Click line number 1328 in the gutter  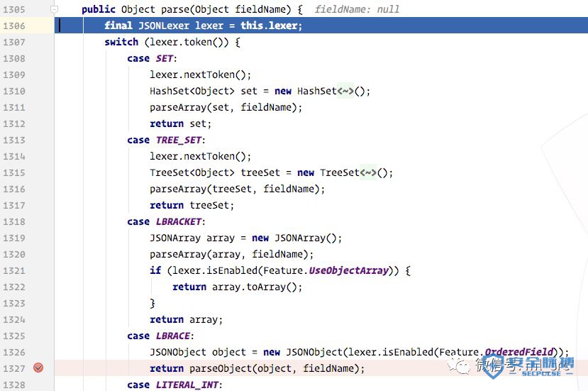[x=14, y=385]
